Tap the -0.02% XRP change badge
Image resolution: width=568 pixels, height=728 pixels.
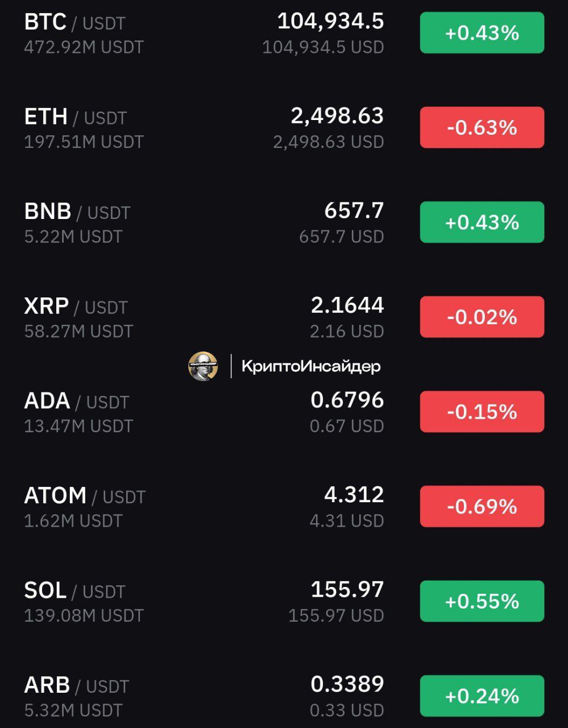[x=482, y=317]
